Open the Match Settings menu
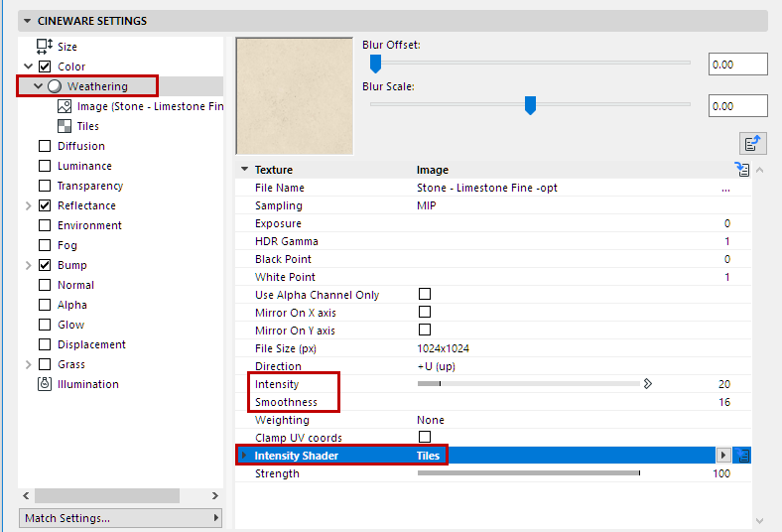The image size is (782, 532). [120, 518]
